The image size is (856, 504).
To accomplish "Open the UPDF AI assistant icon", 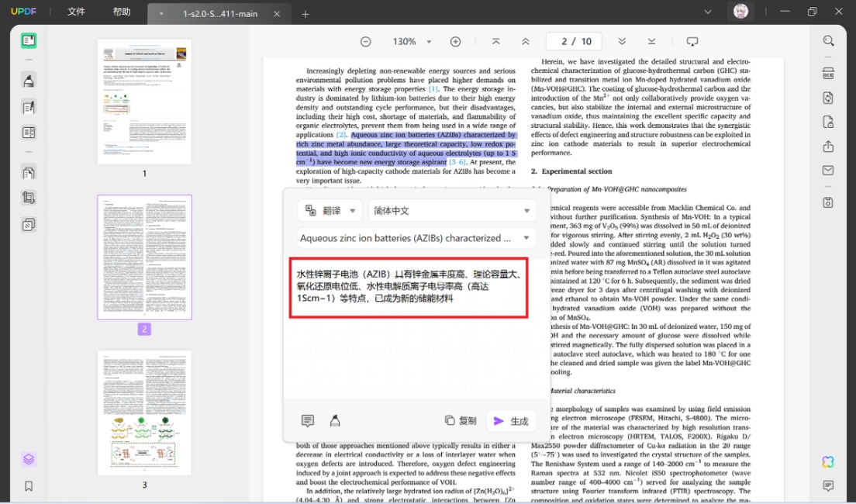I will [x=828, y=462].
